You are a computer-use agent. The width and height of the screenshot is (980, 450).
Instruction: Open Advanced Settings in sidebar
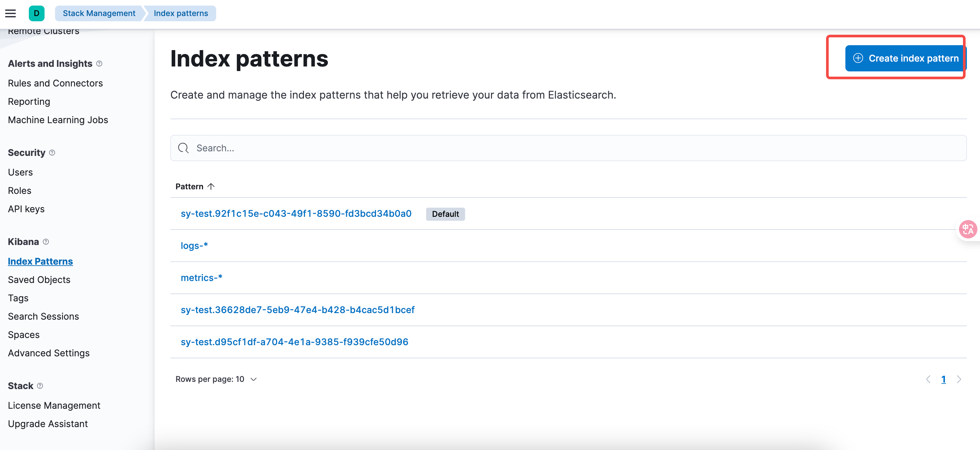click(49, 353)
